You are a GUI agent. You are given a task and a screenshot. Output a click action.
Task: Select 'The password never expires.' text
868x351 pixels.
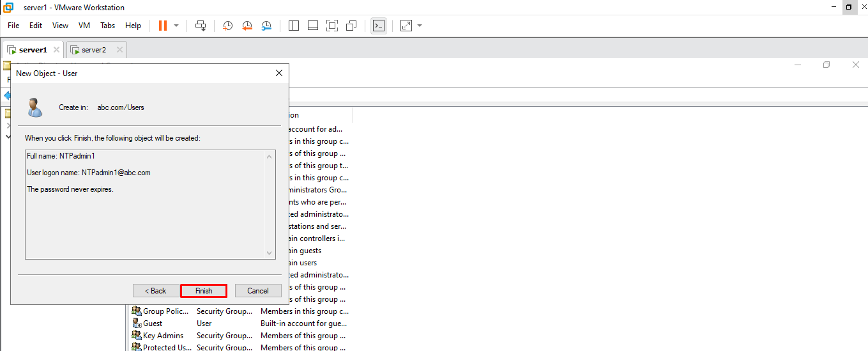pos(70,189)
